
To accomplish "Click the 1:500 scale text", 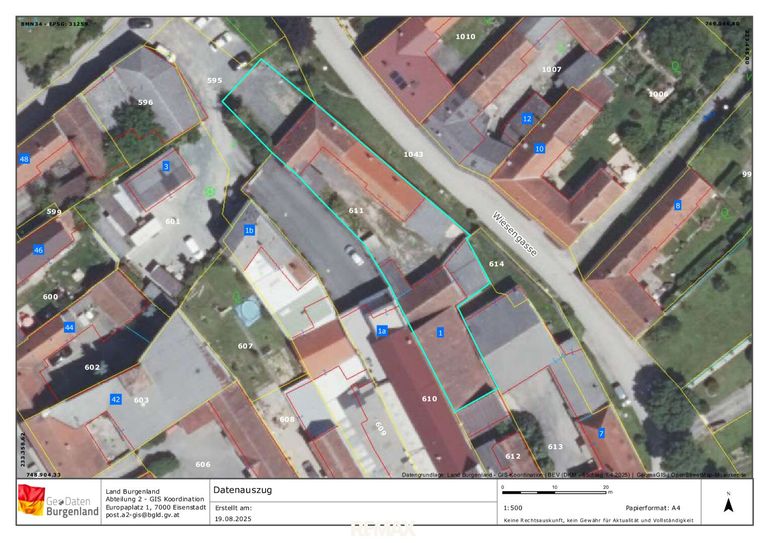I will tap(512, 508).
